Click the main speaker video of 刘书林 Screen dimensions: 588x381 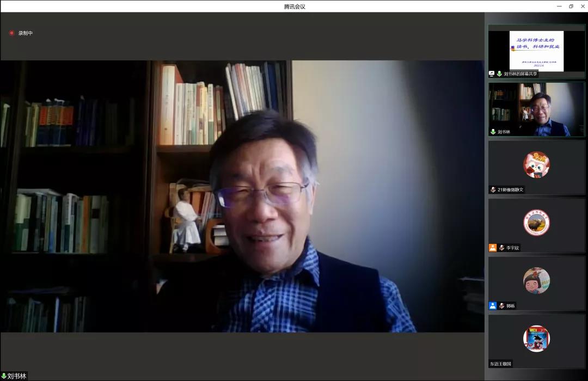tap(242, 196)
